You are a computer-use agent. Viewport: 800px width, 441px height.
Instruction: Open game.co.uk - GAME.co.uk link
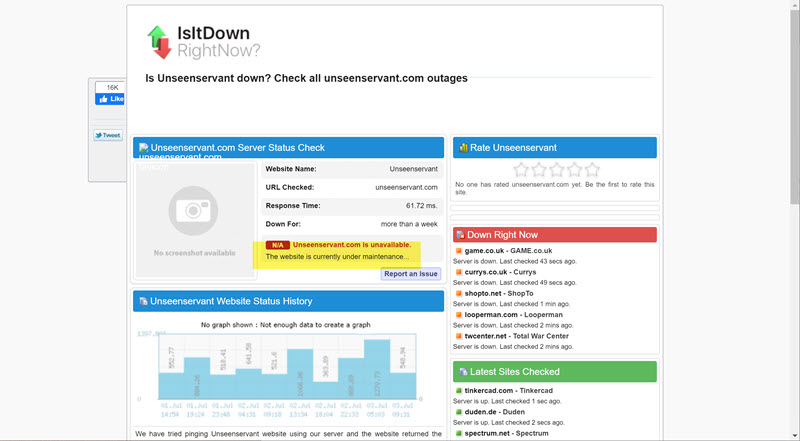[508, 251]
